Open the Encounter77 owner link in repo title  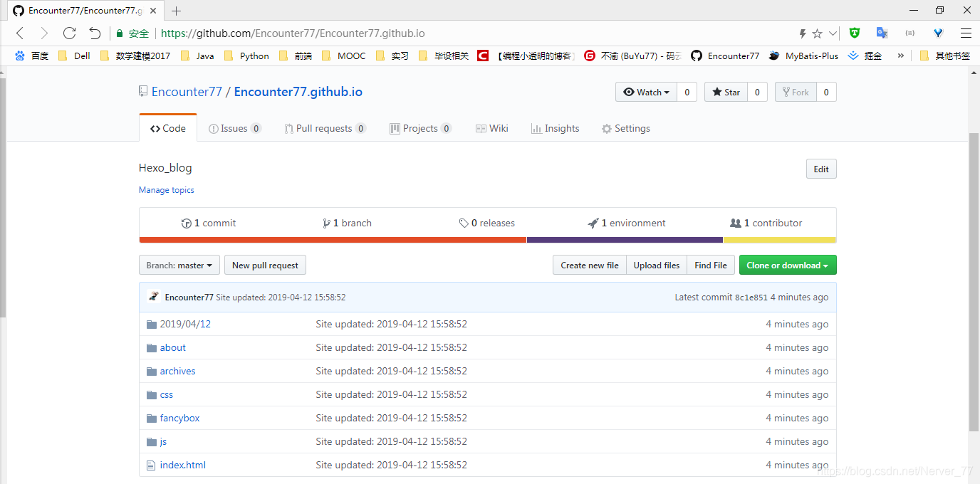click(x=187, y=92)
